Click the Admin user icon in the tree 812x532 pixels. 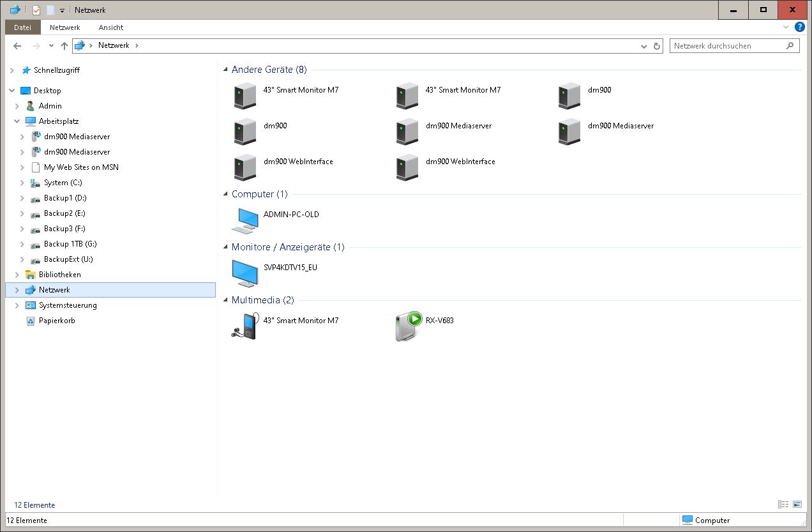coord(30,106)
